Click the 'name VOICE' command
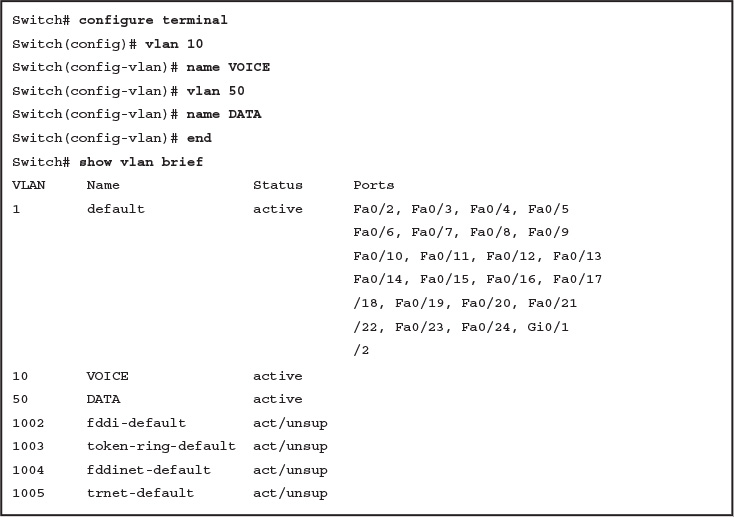This screenshot has width=734, height=517. (x=228, y=67)
